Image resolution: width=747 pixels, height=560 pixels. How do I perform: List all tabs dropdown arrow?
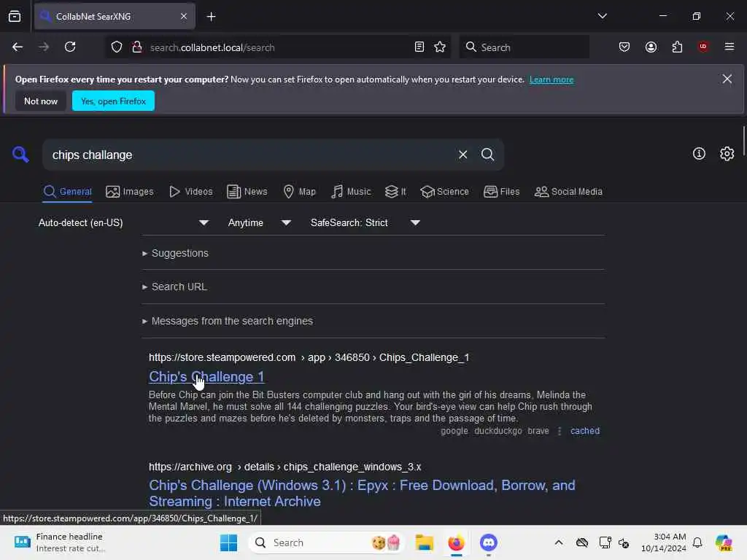click(602, 16)
